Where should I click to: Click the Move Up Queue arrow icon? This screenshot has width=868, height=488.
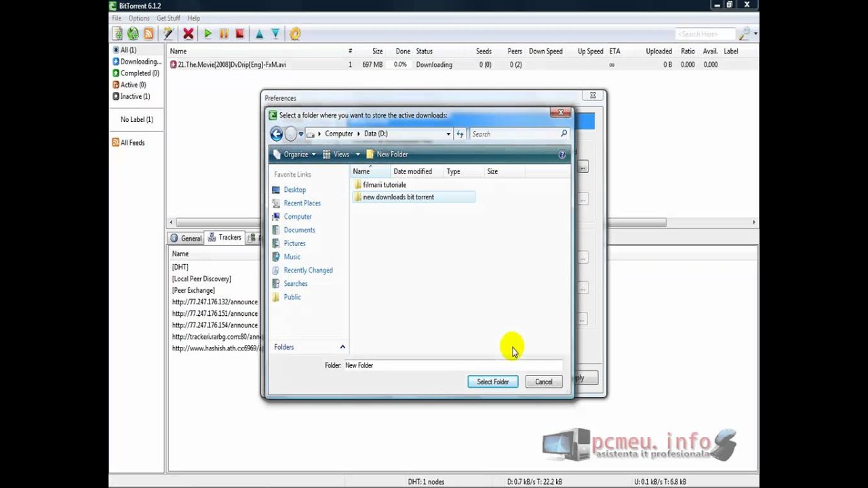point(259,33)
